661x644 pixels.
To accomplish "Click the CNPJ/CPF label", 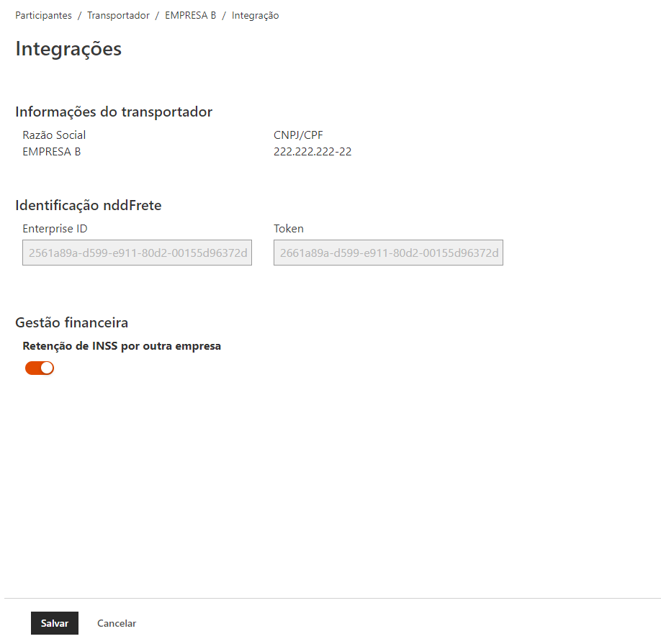I will point(298,135).
